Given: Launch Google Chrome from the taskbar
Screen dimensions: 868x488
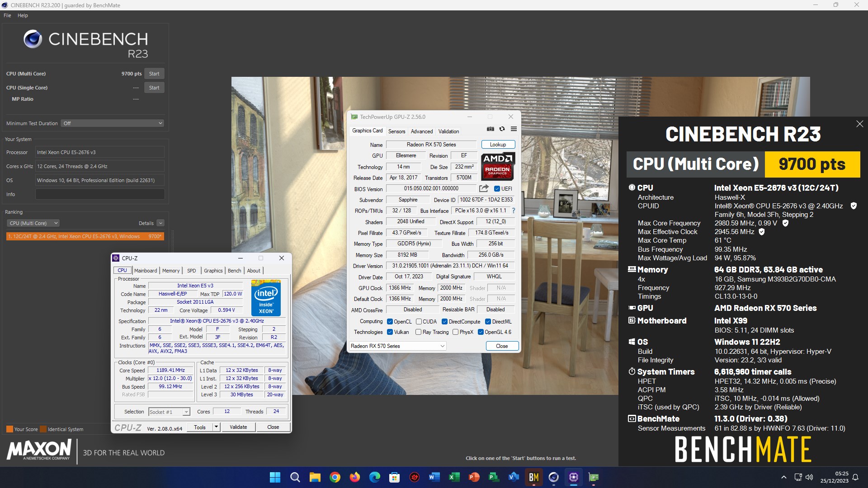Looking at the screenshot, I should [335, 477].
